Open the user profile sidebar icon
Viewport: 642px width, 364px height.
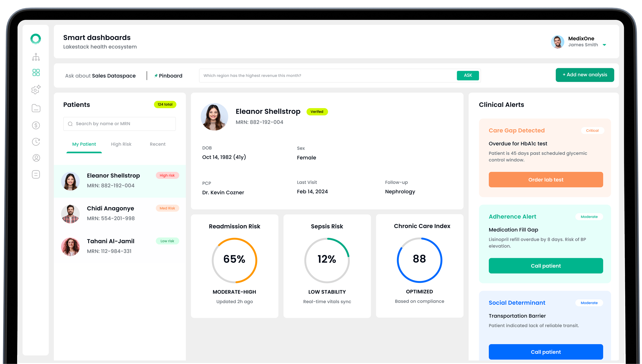point(36,158)
